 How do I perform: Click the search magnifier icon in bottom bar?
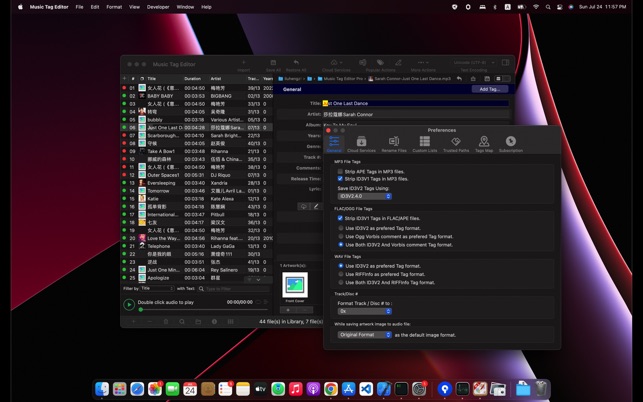point(182,322)
